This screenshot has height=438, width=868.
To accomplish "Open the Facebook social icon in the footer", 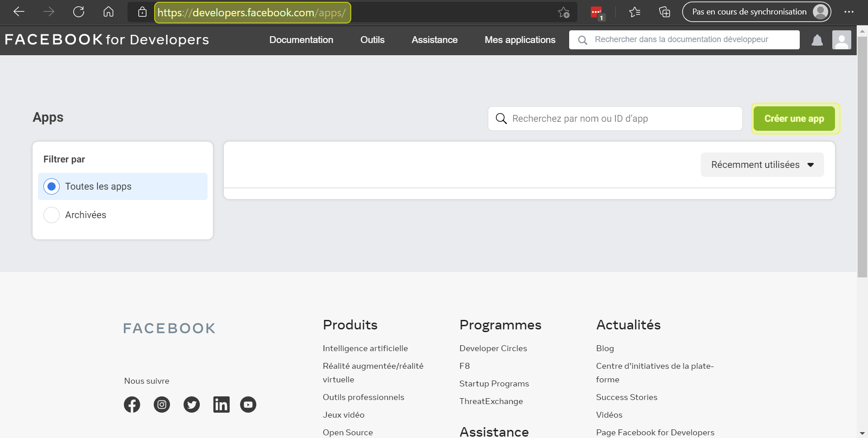I will point(132,405).
